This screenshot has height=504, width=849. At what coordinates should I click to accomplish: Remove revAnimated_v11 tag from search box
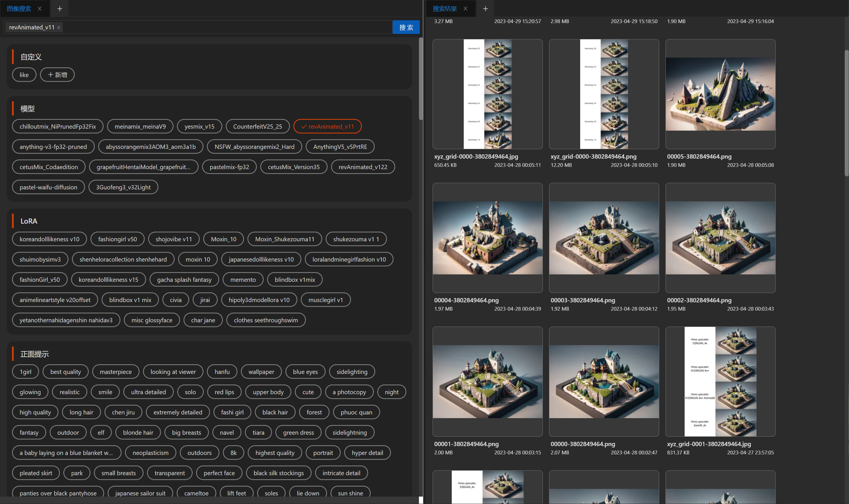click(x=59, y=27)
